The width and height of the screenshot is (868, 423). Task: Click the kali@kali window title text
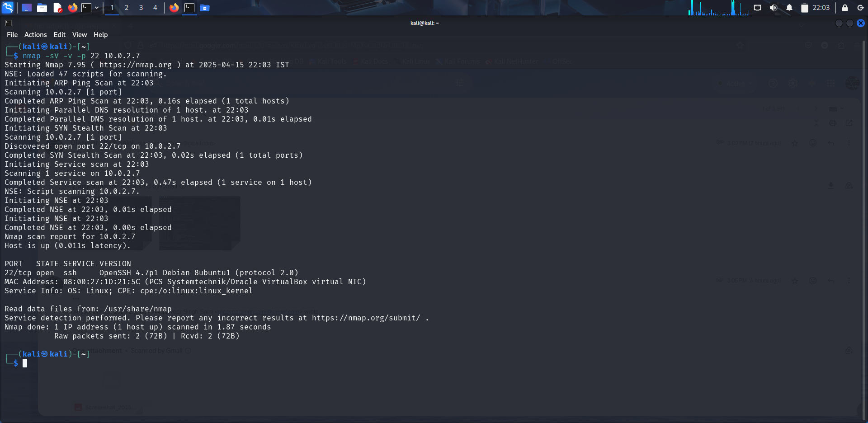coord(425,23)
